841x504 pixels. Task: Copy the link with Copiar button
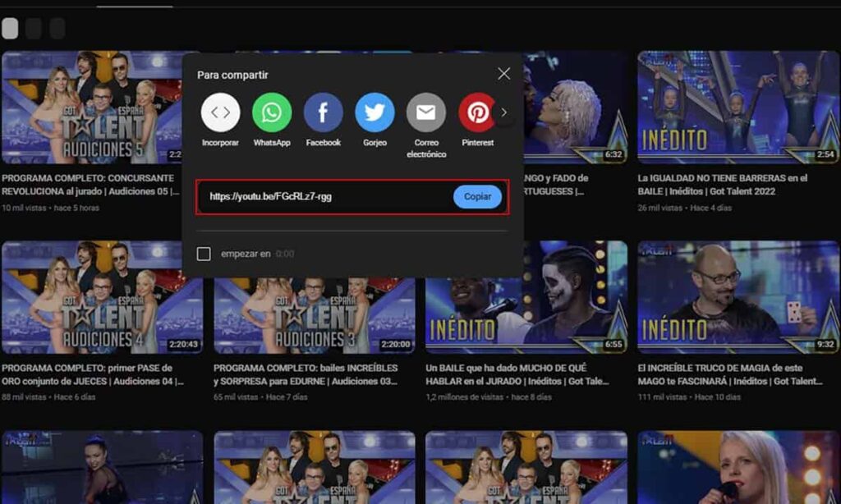point(477,197)
